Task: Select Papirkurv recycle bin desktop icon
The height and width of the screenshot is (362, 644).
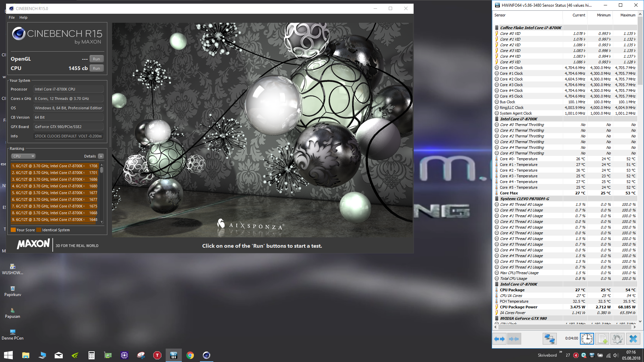Action: coord(13,291)
